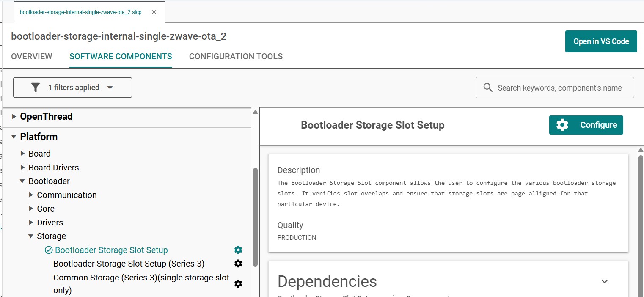The height and width of the screenshot is (297, 644).
Task: Close the bootloader .slcp file tab
Action: (154, 12)
